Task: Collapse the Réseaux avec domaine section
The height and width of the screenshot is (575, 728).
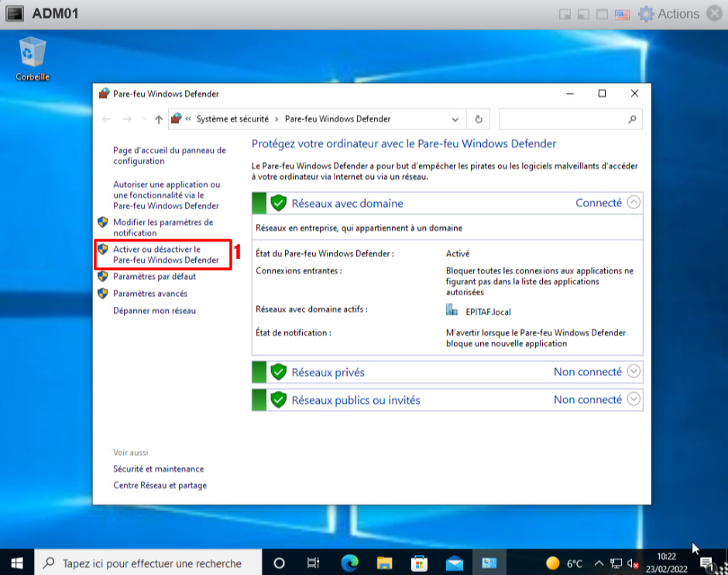Action: click(634, 203)
